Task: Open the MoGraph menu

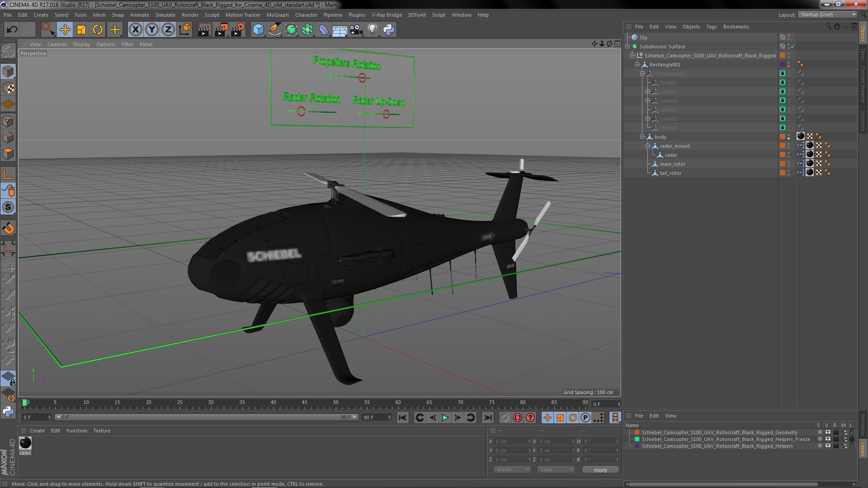Action: 278,15
